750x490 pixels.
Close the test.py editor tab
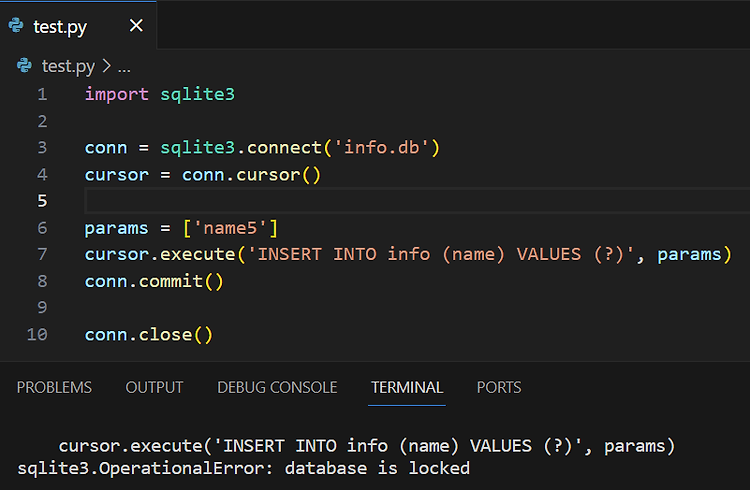click(136, 25)
